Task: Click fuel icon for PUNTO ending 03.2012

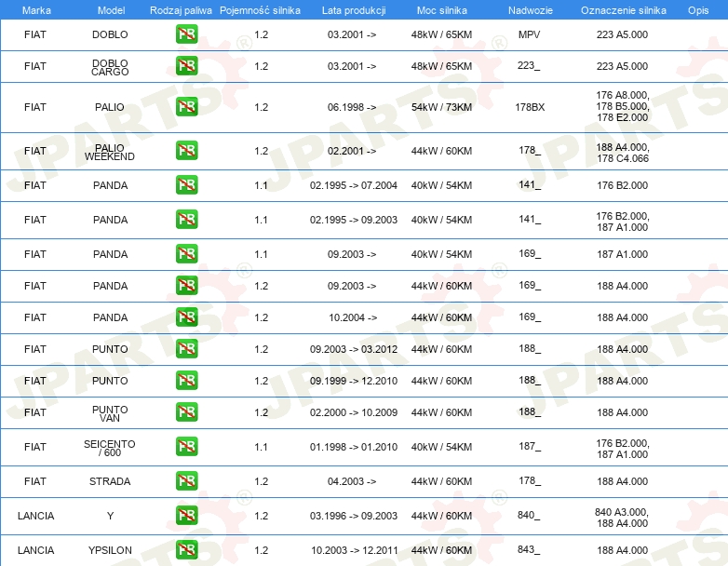Action: click(186, 348)
